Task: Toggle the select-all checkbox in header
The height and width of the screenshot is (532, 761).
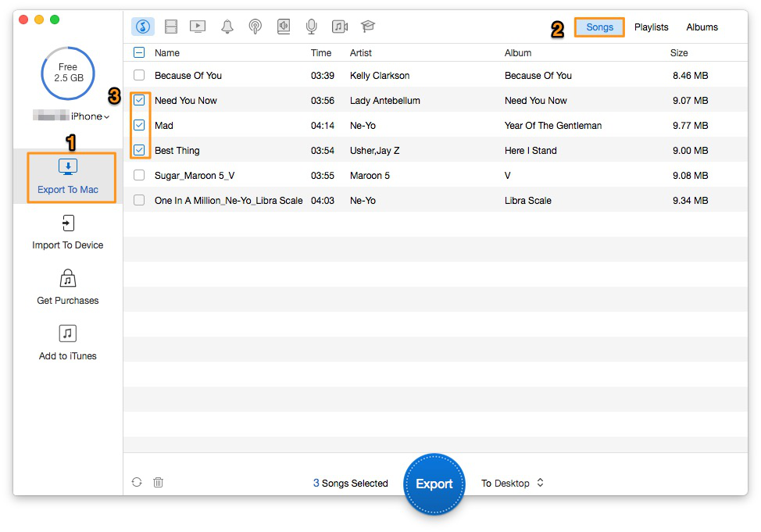Action: pos(139,52)
